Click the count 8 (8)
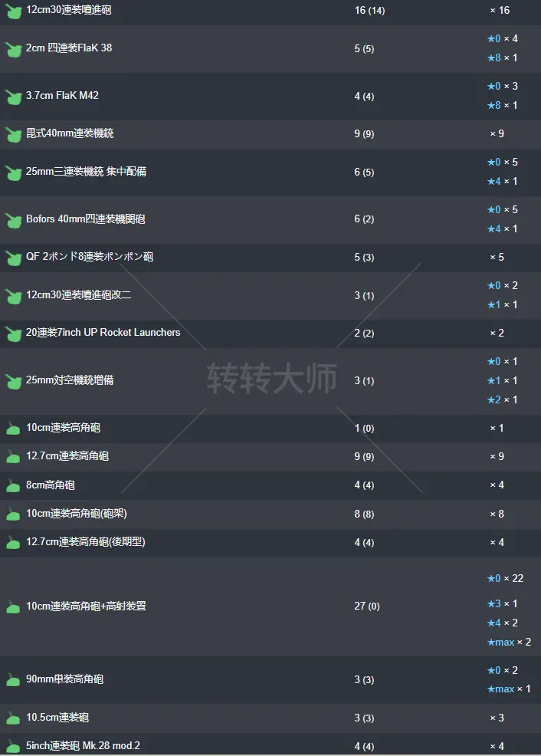 (364, 514)
